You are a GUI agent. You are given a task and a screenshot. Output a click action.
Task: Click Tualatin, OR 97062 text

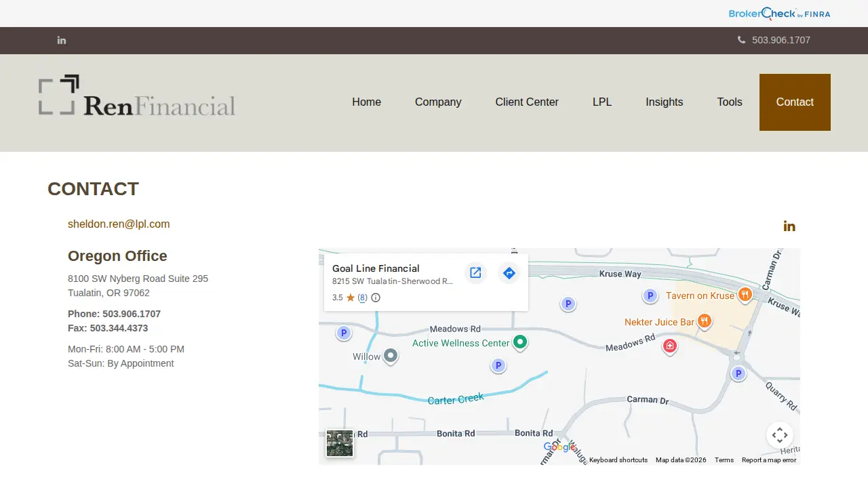(108, 293)
